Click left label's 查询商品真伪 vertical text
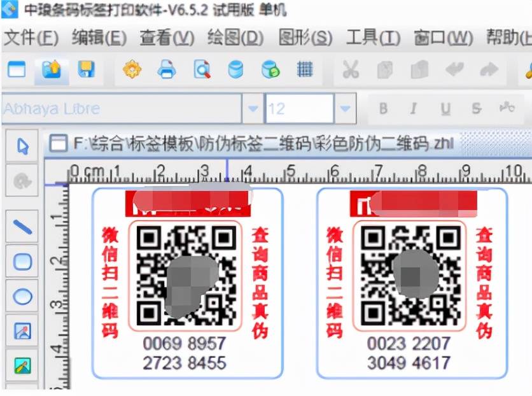This screenshot has height=396, width=532. (x=260, y=282)
